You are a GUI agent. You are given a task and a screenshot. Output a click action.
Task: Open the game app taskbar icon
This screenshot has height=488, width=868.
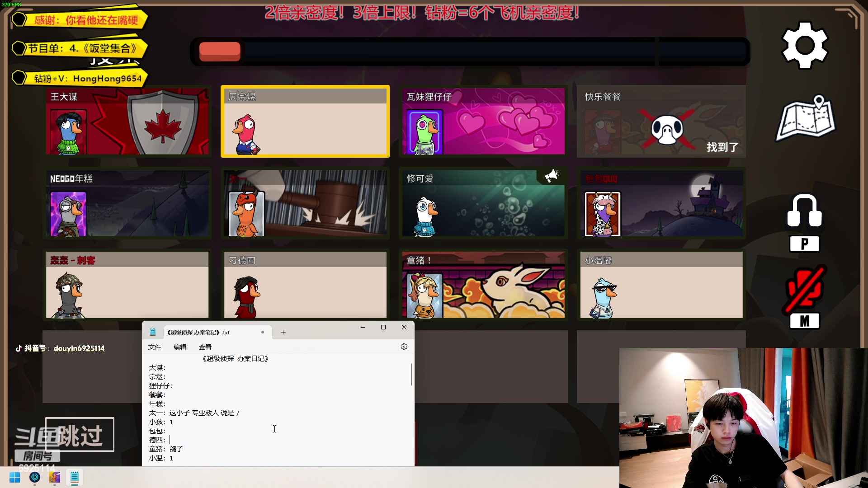pyautogui.click(x=55, y=477)
